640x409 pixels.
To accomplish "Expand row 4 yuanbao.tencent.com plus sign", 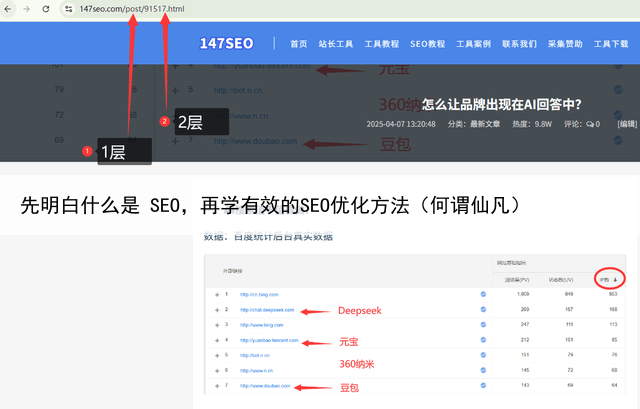I will point(216,340).
